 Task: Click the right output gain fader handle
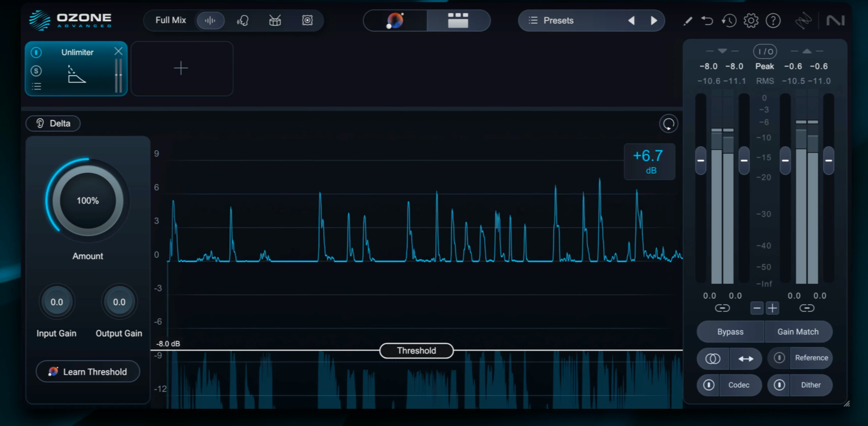(x=828, y=161)
